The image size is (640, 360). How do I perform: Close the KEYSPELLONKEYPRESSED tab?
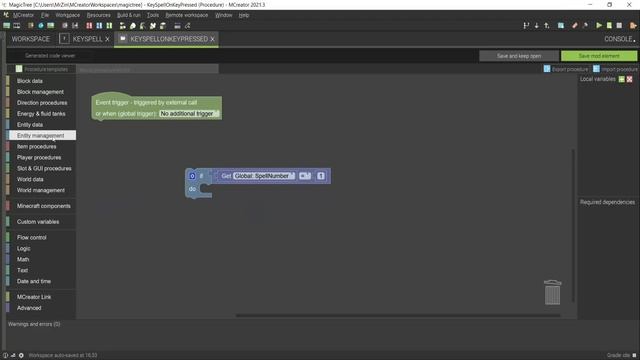point(212,39)
